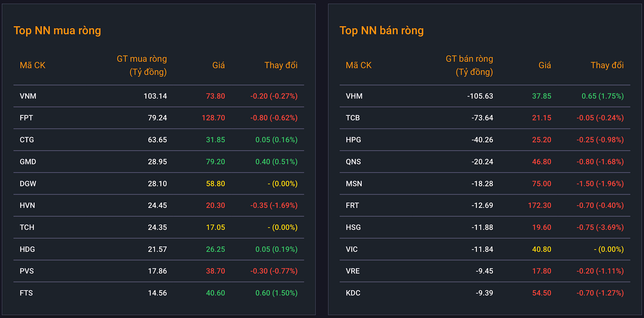
Task: Select TCB ticker symbol
Action: pyautogui.click(x=353, y=118)
